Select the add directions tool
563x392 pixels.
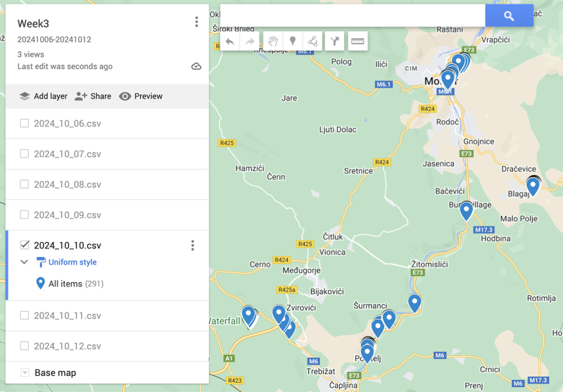coord(335,42)
